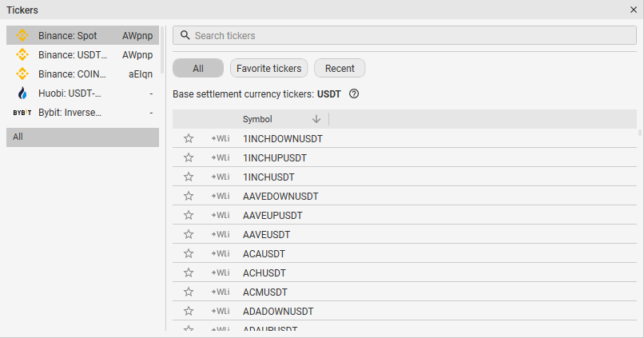Image resolution: width=644 pixels, height=338 pixels.
Task: Toggle favorite star for AAVEDOWNUSDT
Action: pos(189,196)
